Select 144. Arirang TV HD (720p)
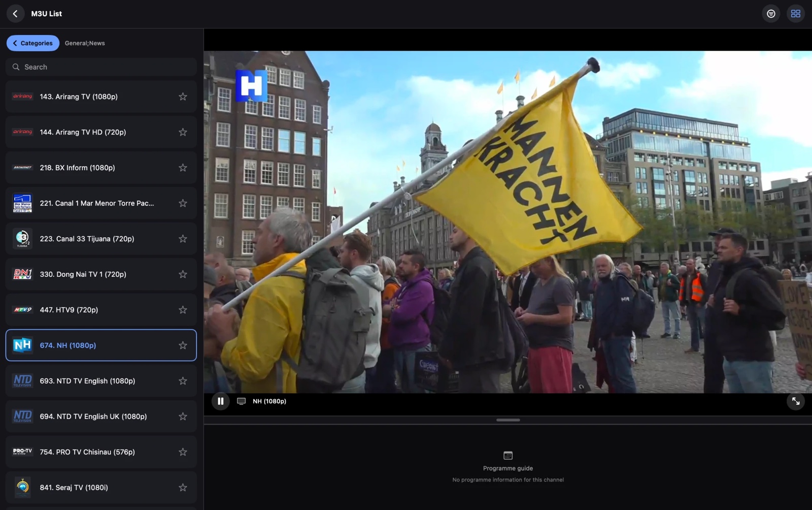This screenshot has width=812, height=510. pos(101,132)
